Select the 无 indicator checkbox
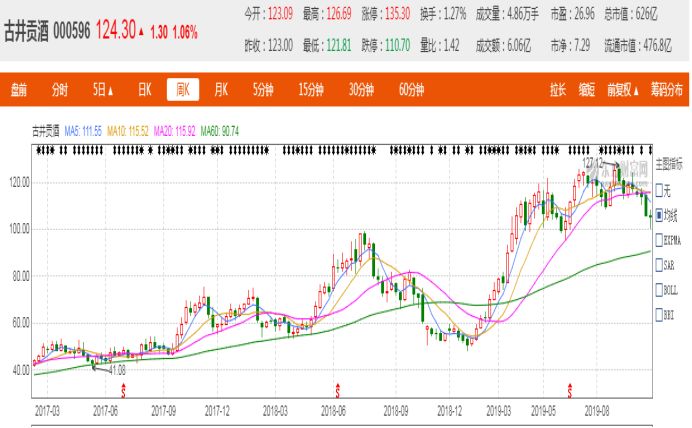 point(659,191)
